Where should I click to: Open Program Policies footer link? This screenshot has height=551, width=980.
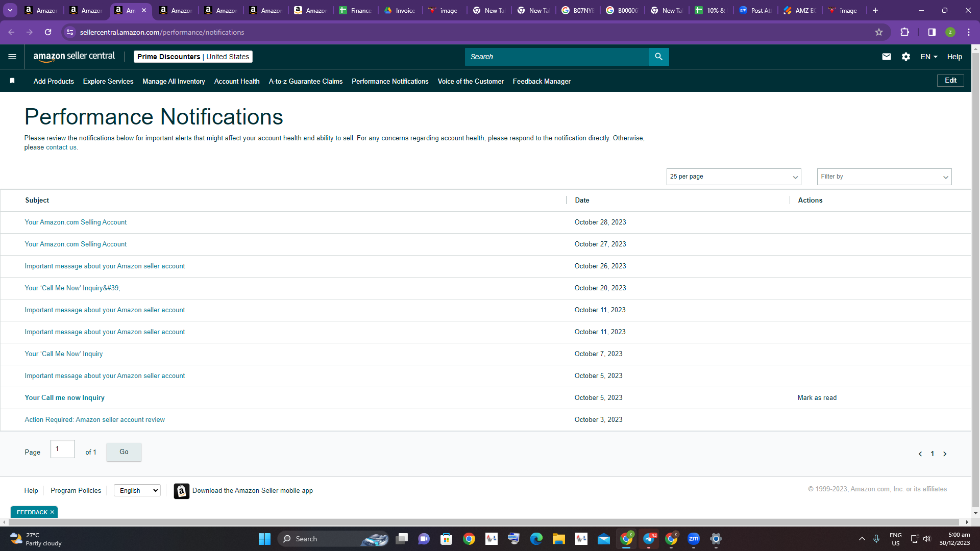tap(76, 491)
